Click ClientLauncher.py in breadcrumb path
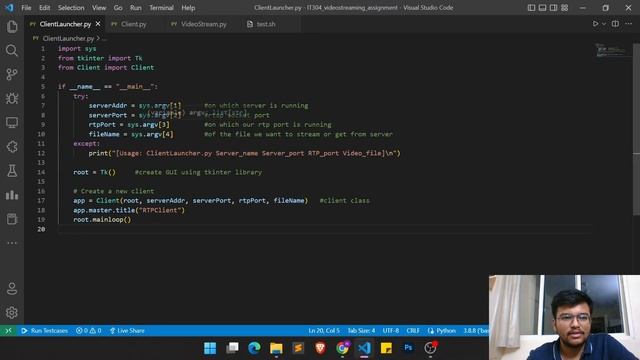This screenshot has height=360, width=640. click(x=68, y=38)
